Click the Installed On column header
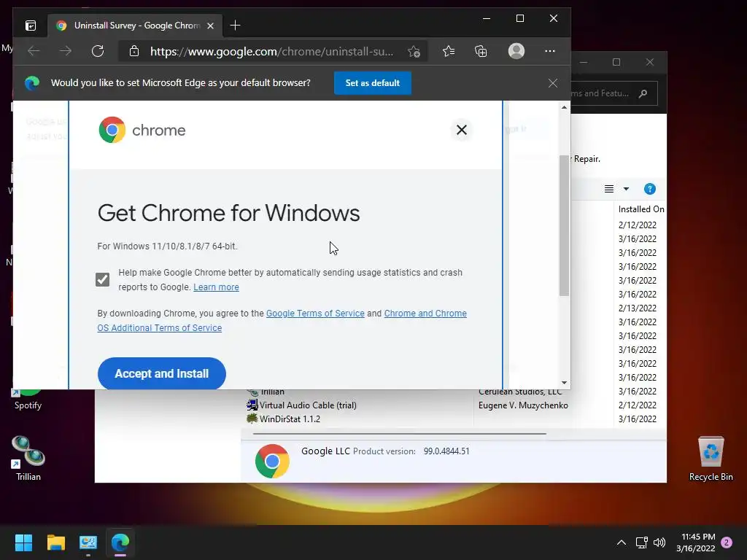The image size is (747, 560). coord(640,209)
